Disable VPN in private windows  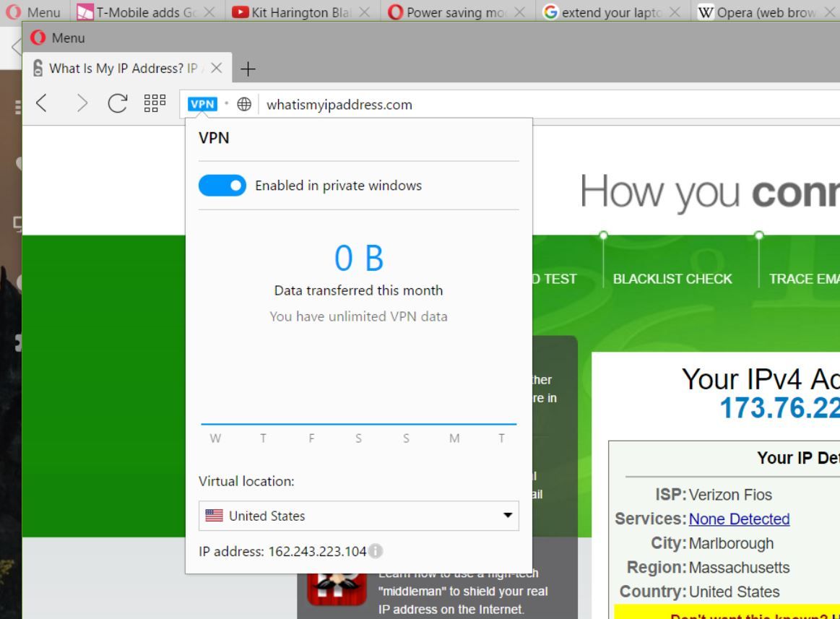click(x=222, y=186)
